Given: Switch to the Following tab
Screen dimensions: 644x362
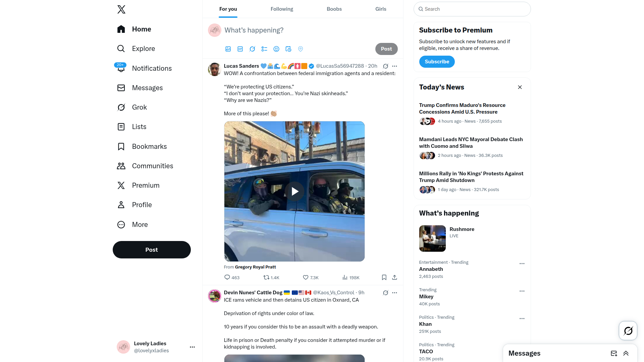Looking at the screenshot, I should coord(282,9).
